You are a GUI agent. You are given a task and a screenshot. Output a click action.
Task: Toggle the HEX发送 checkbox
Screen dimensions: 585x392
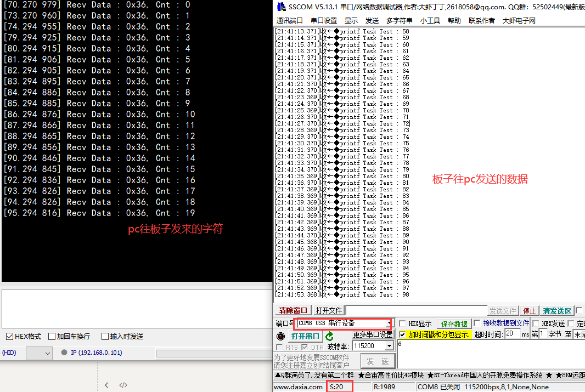[x=536, y=323]
